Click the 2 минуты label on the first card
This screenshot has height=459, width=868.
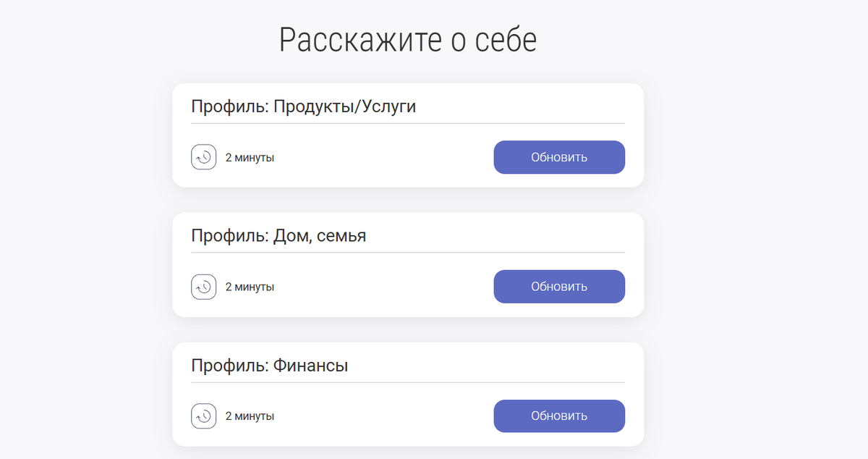250,157
